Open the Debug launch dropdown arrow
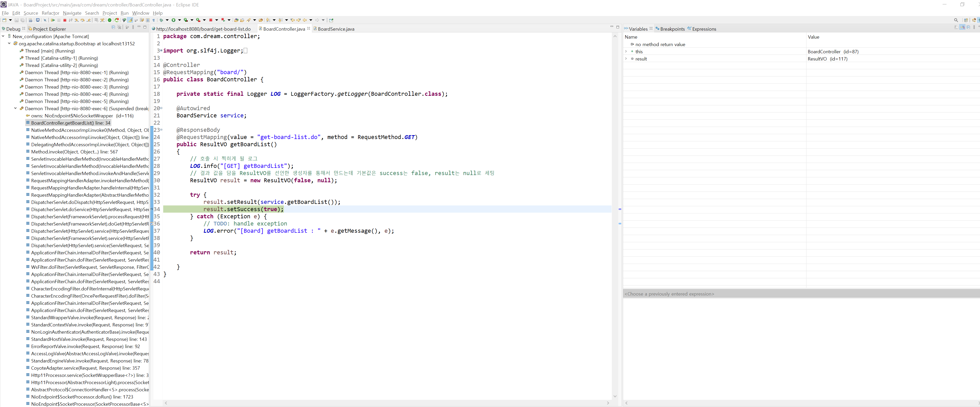The width and height of the screenshot is (980, 407). coord(167,20)
